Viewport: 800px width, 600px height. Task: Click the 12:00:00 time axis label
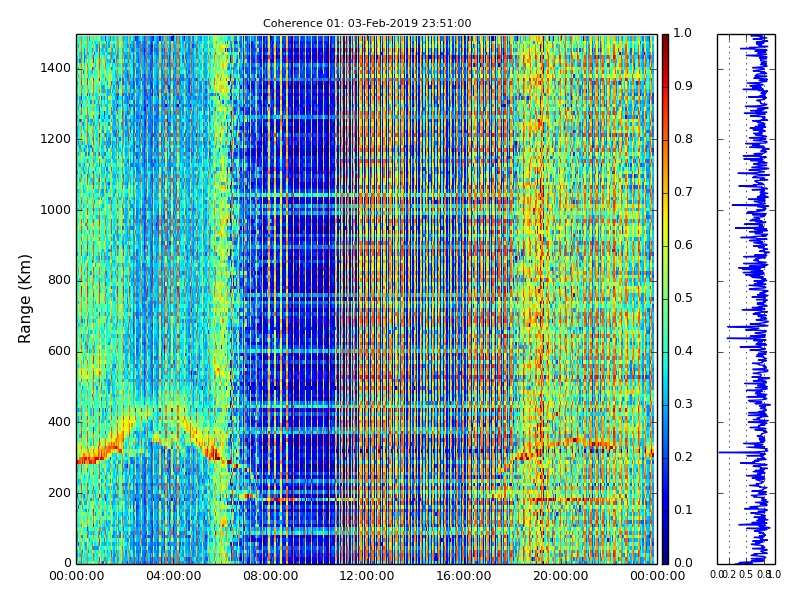pyautogui.click(x=367, y=577)
